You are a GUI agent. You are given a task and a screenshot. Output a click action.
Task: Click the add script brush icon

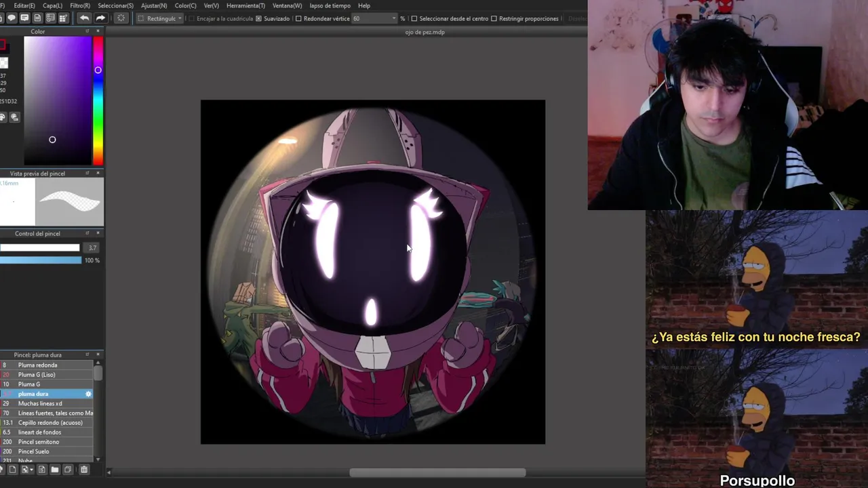41,469
